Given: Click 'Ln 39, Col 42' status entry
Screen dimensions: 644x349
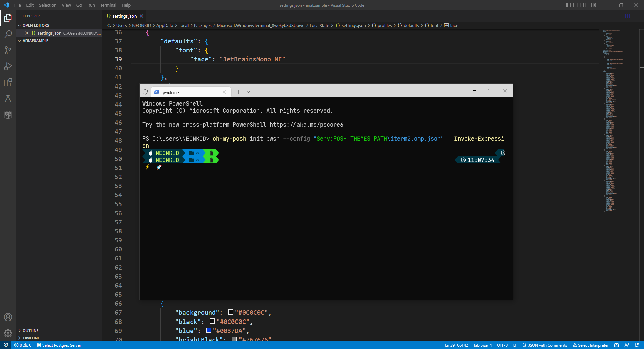Looking at the screenshot, I should (457, 345).
